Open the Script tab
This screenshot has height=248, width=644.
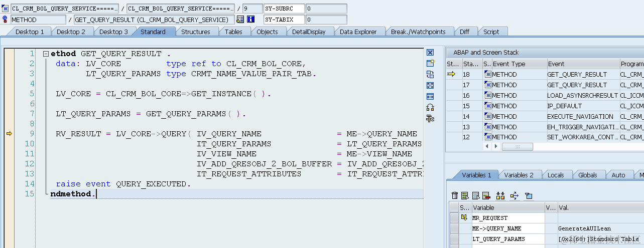click(491, 32)
